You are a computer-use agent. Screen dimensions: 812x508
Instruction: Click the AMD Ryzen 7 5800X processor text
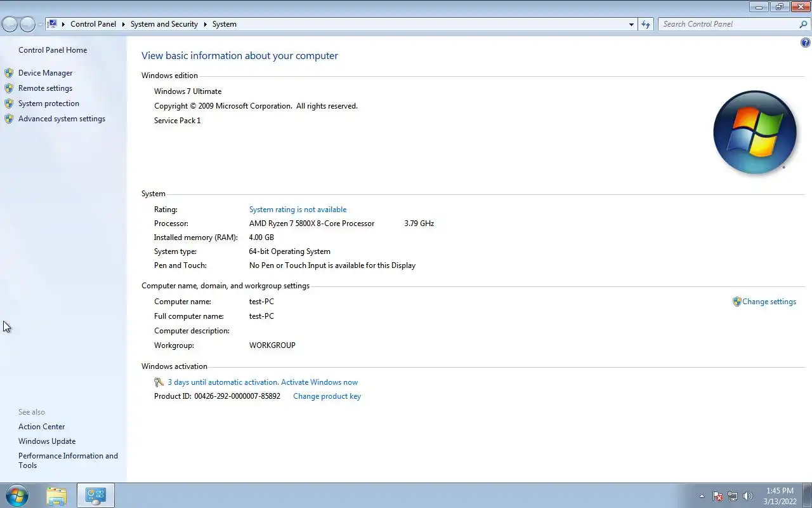(311, 224)
